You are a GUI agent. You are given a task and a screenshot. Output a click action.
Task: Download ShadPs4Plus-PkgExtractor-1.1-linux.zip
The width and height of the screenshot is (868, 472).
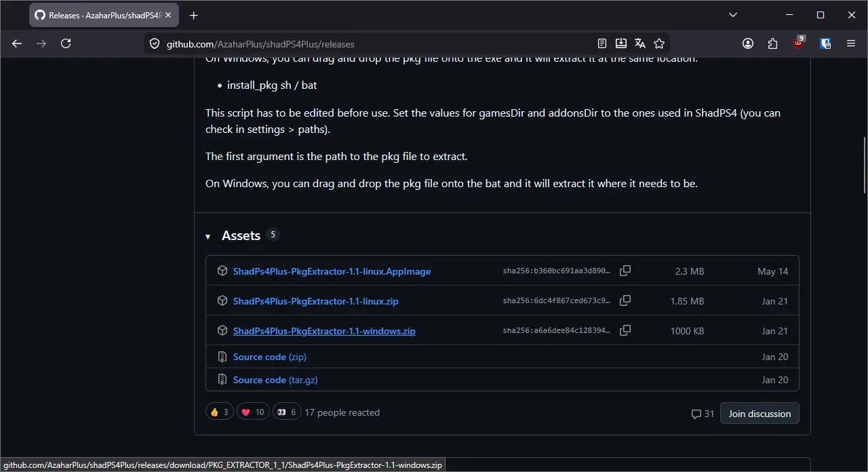315,301
